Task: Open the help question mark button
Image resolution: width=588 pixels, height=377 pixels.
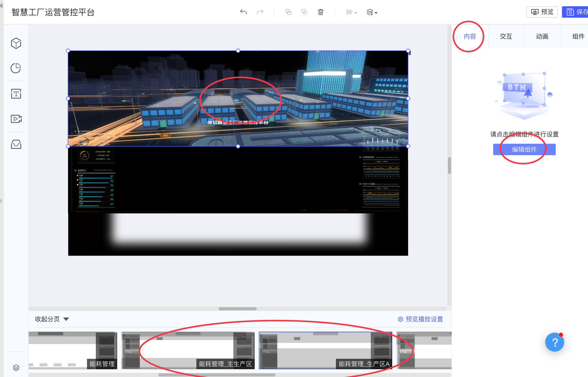Action: (555, 342)
